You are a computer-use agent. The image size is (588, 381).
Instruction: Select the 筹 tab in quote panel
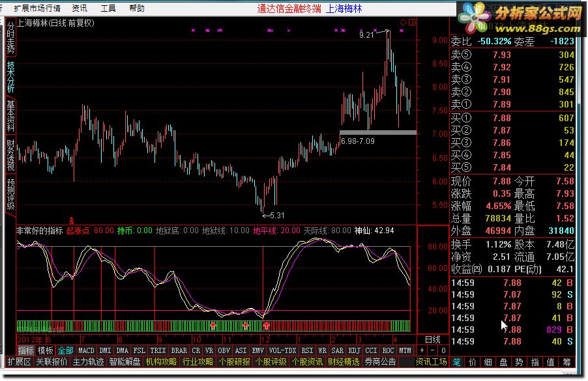coord(566,362)
